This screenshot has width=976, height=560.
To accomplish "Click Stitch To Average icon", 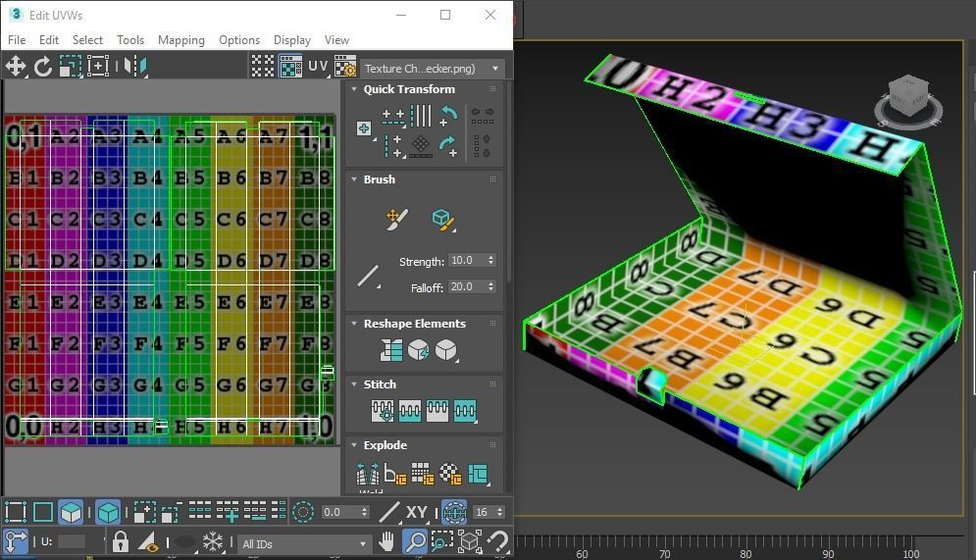I will (410, 411).
